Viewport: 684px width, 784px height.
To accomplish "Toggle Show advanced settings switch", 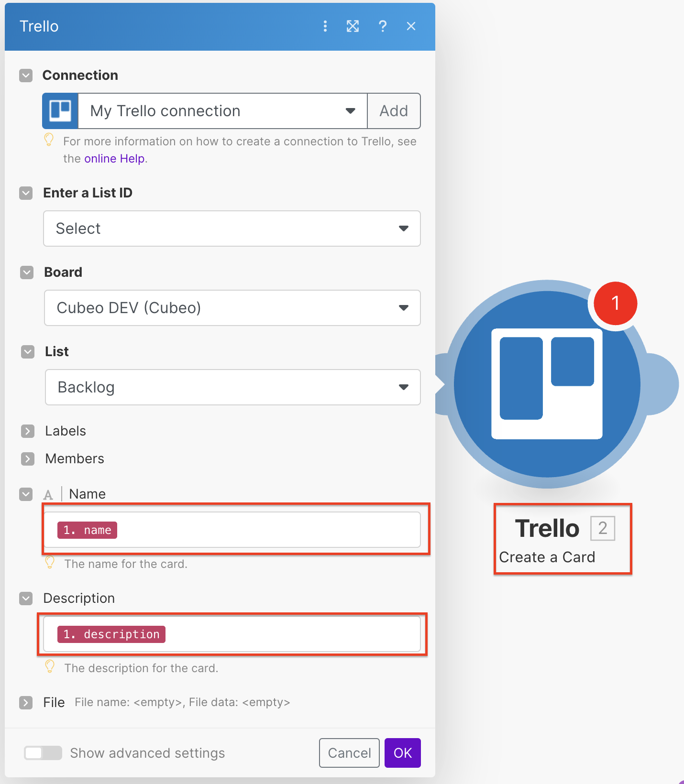I will (43, 753).
